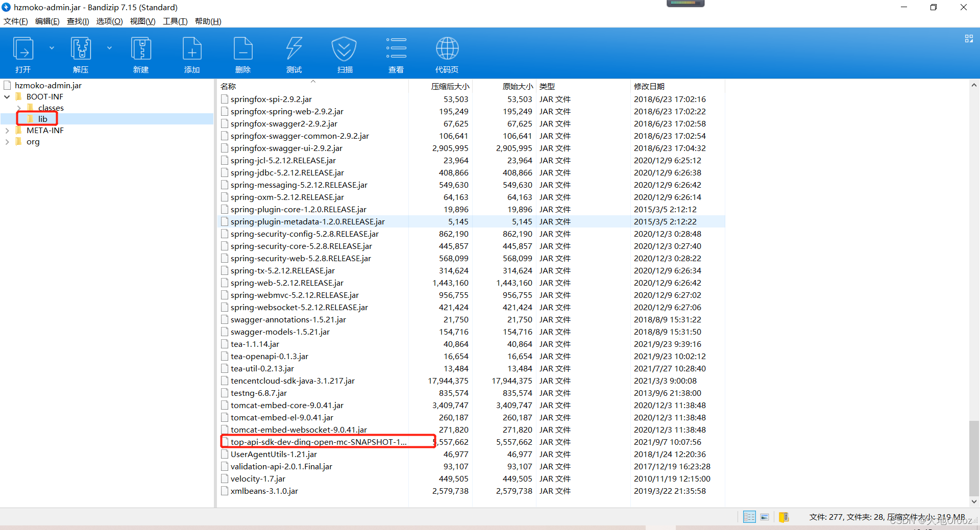Sort files by the 名称 column header
The image size is (980, 530).
pos(228,86)
